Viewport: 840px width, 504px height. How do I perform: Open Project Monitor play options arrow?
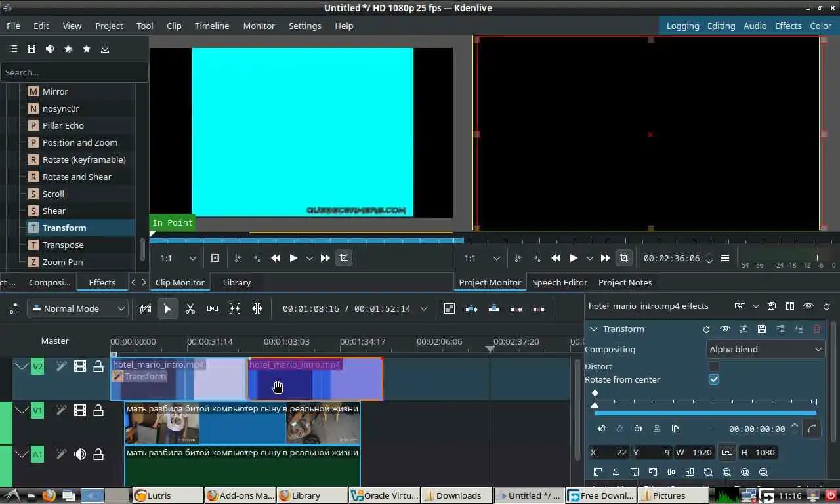pyautogui.click(x=590, y=258)
